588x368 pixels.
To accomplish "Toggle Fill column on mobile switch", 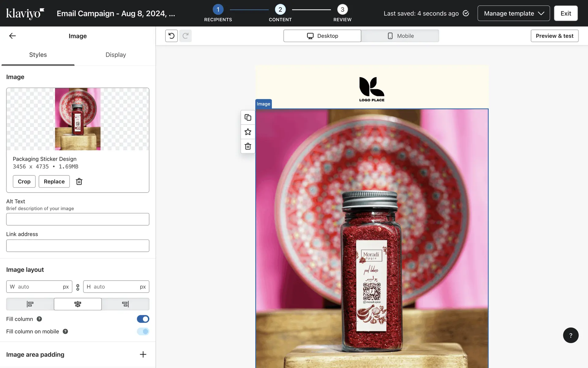I will [x=143, y=332].
